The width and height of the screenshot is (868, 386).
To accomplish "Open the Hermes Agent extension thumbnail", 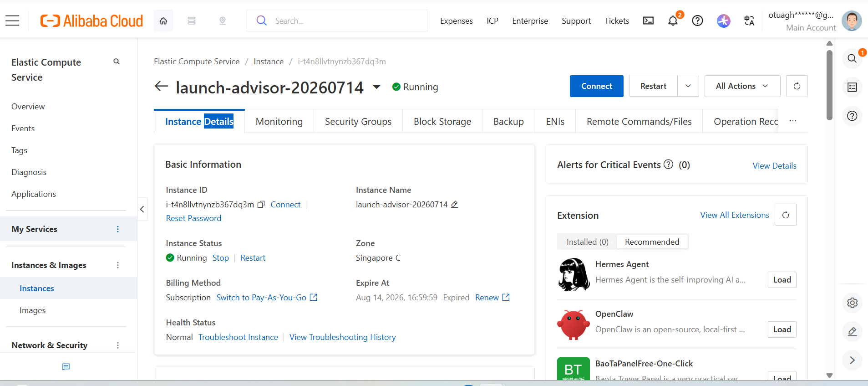I will [574, 274].
